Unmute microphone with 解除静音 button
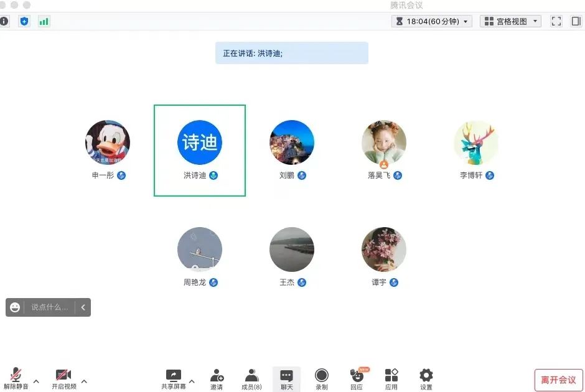The image size is (585, 392). pyautogui.click(x=16, y=379)
